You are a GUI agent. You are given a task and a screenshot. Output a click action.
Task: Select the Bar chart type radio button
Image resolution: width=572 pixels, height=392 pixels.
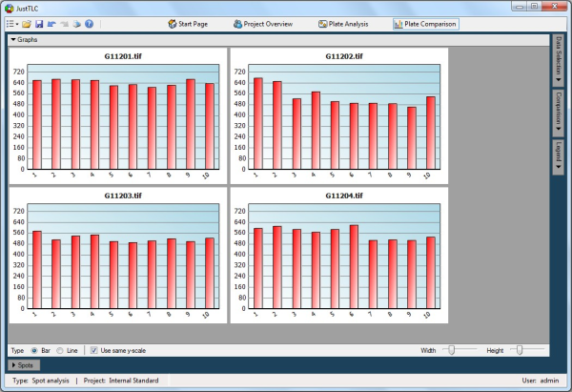click(34, 350)
